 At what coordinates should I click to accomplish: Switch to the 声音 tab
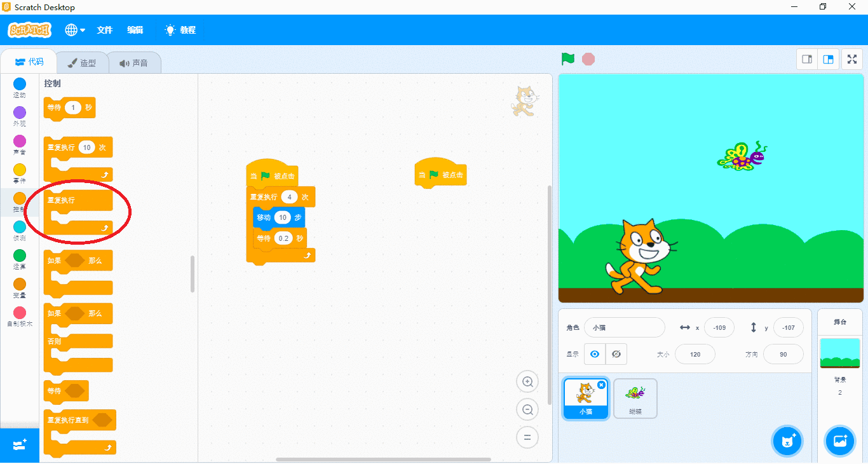[x=133, y=63]
